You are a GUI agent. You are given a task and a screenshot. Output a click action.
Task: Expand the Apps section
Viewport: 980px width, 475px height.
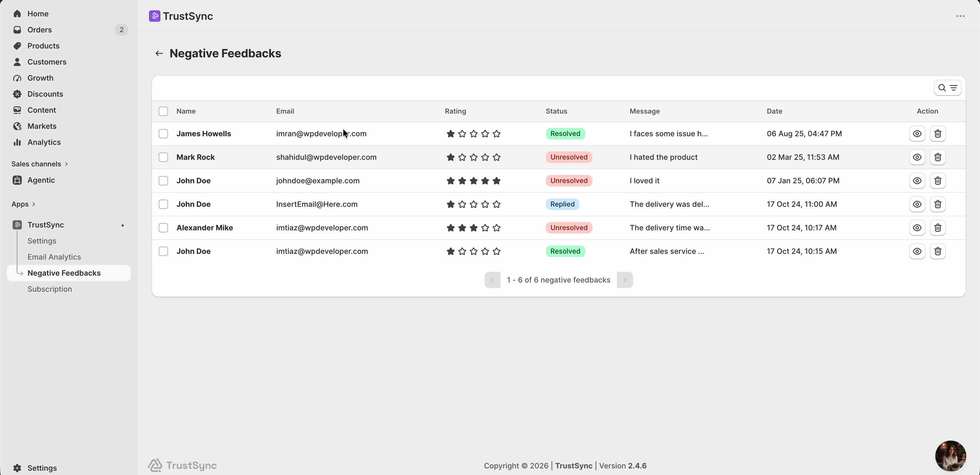coord(23,204)
